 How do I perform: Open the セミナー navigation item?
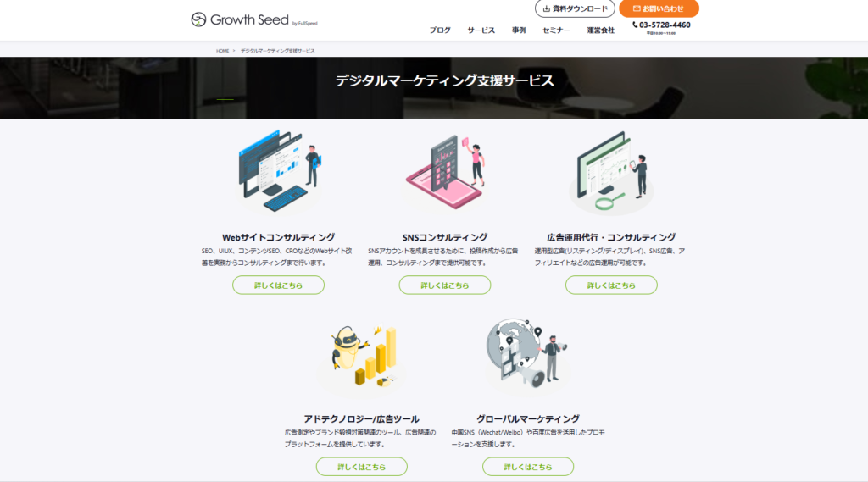(x=556, y=30)
